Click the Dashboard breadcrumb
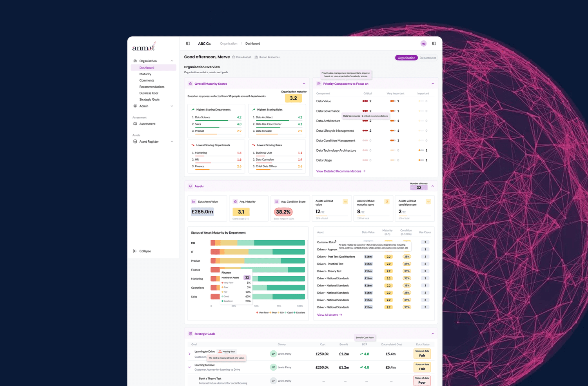Image resolution: width=588 pixels, height=386 pixels. pos(252,43)
